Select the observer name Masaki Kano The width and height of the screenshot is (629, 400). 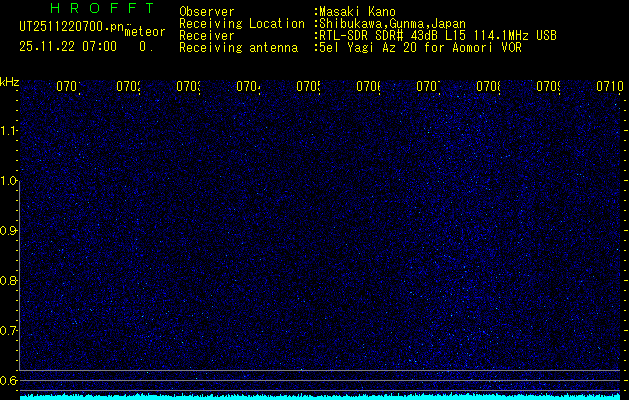(357, 12)
